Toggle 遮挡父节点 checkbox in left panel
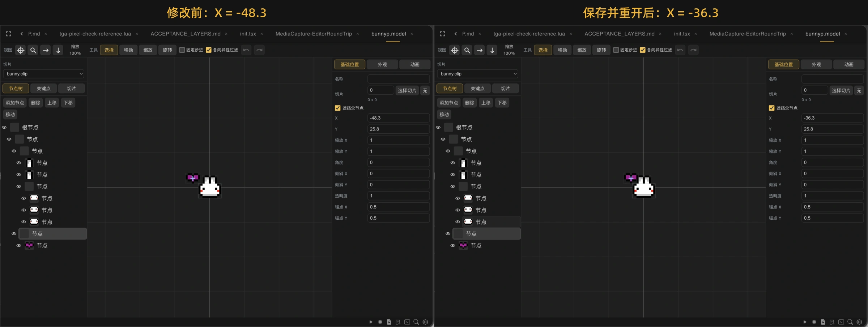The image size is (868, 327). (x=337, y=108)
